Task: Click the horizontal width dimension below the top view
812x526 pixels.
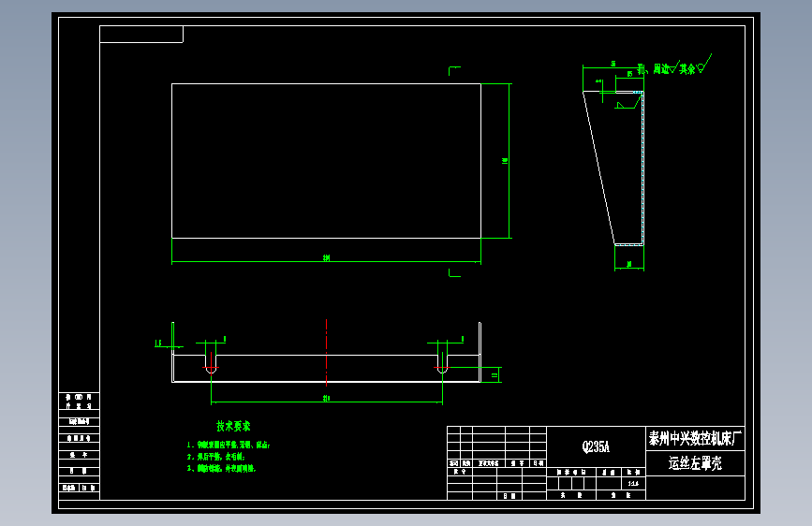Action: coord(326,257)
